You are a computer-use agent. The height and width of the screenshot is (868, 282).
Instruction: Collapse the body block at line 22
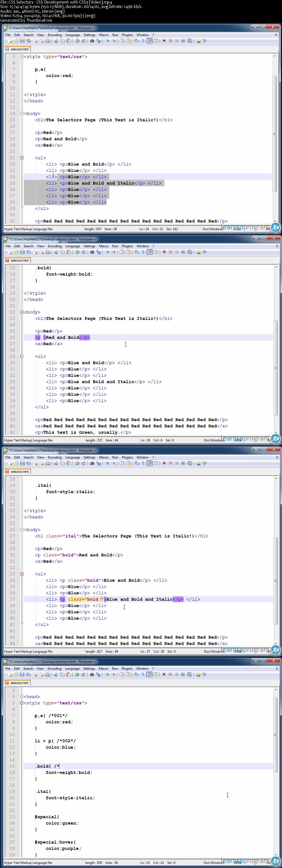(22, 312)
